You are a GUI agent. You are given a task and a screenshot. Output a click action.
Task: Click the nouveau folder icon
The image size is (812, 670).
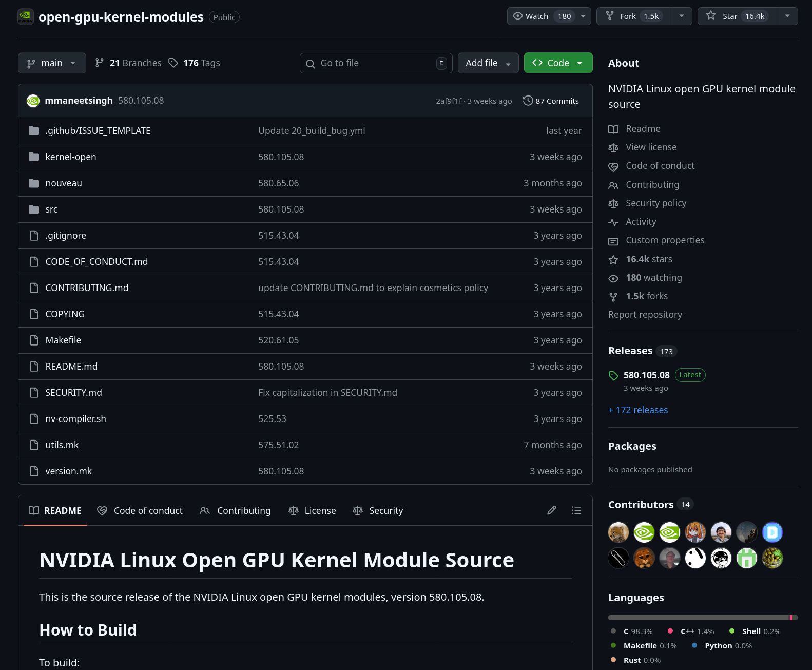34,183
